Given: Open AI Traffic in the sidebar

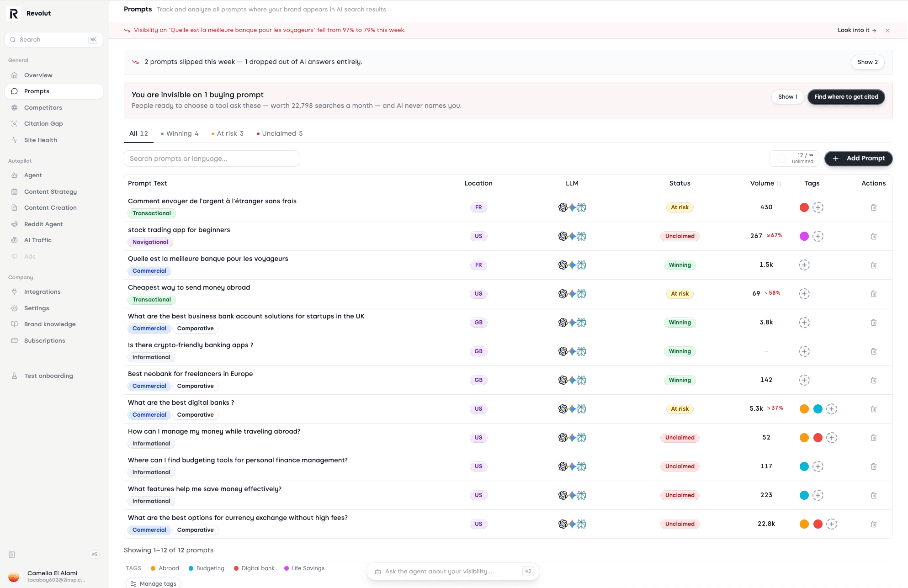Looking at the screenshot, I should [x=54, y=240].
